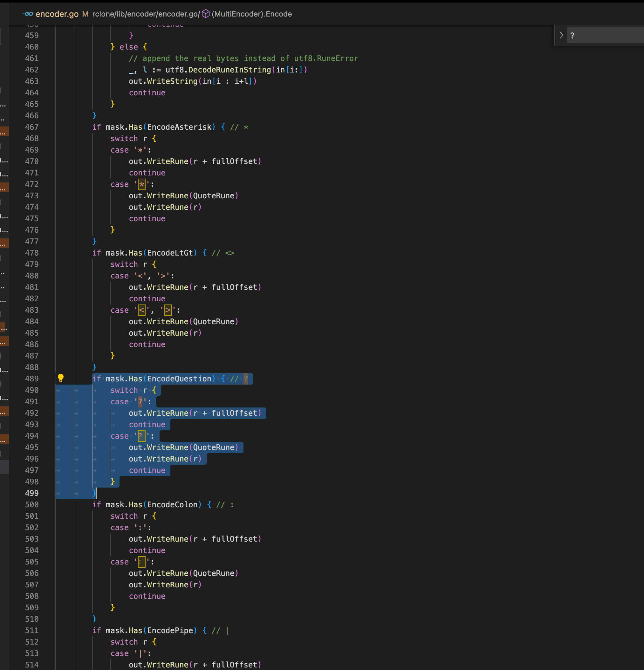Click the highlighted continue statement at line 497
644x670 pixels.
point(147,470)
